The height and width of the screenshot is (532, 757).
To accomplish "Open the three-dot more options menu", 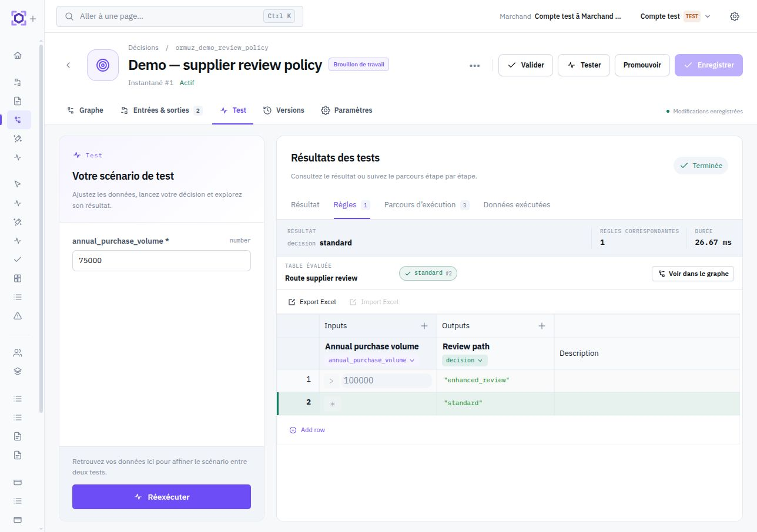I will 475,65.
